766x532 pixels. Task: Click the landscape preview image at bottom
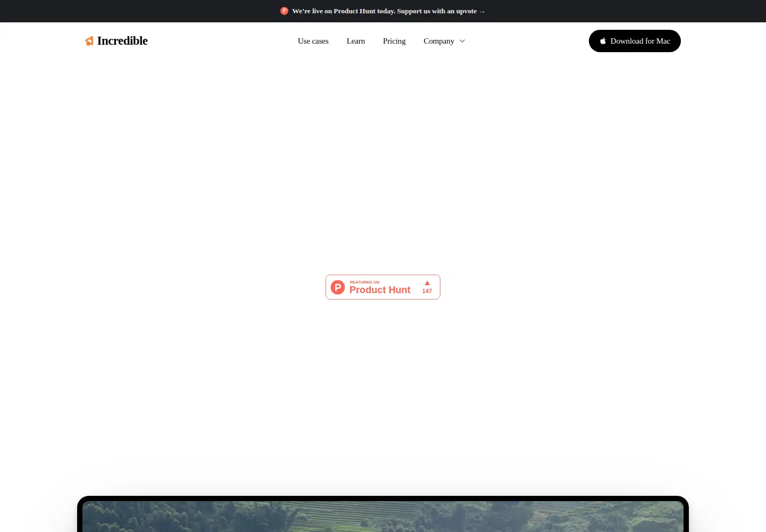(383, 517)
